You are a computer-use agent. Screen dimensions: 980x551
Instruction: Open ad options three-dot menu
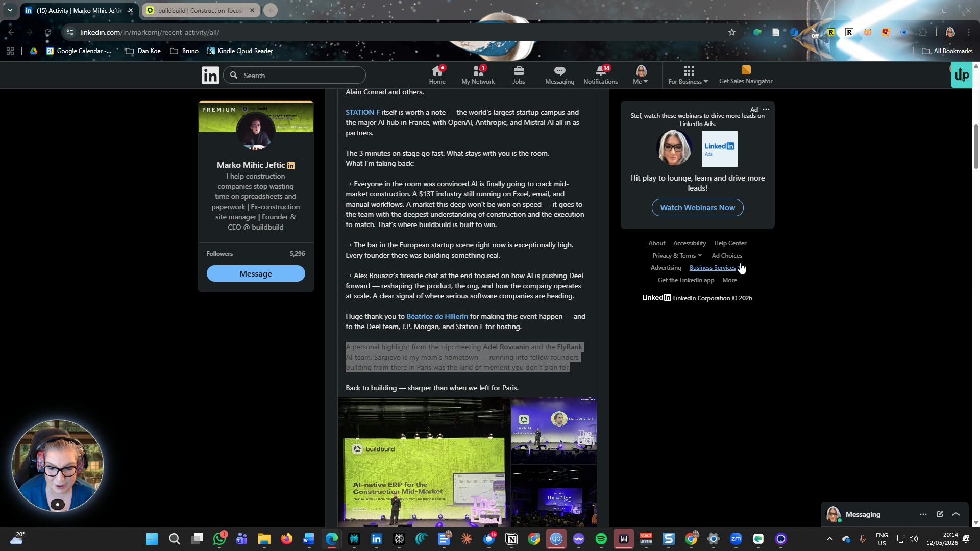(766, 109)
